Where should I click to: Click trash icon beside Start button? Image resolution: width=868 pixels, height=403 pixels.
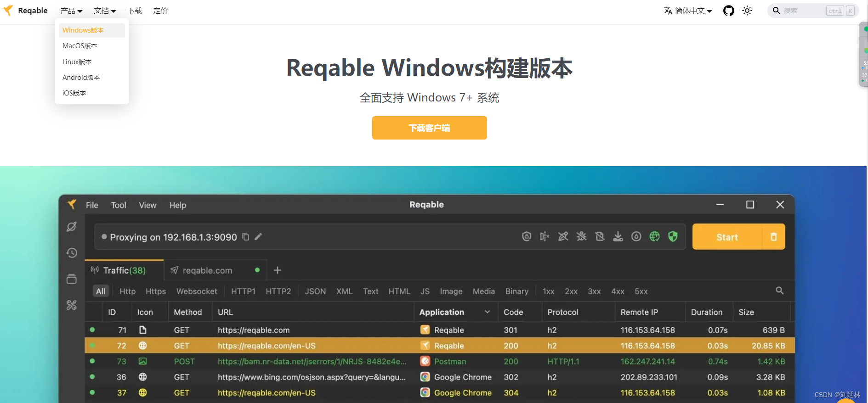point(773,237)
